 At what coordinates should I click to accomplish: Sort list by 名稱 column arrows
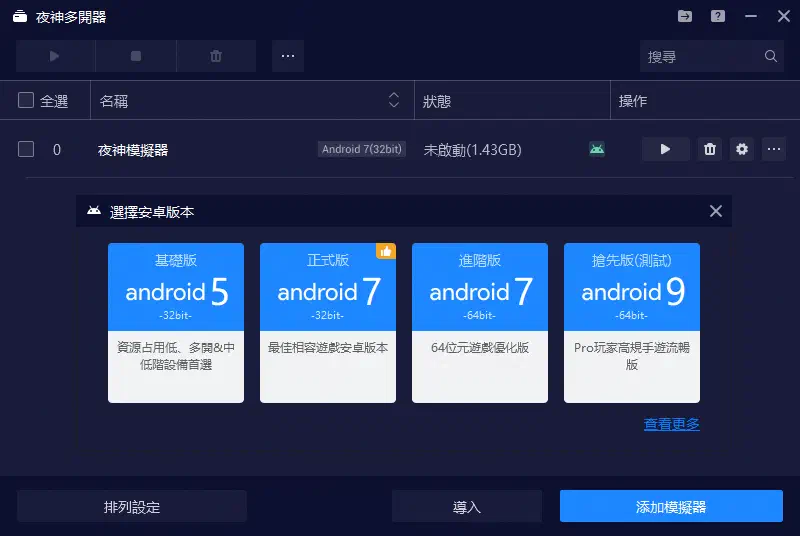coord(393,100)
